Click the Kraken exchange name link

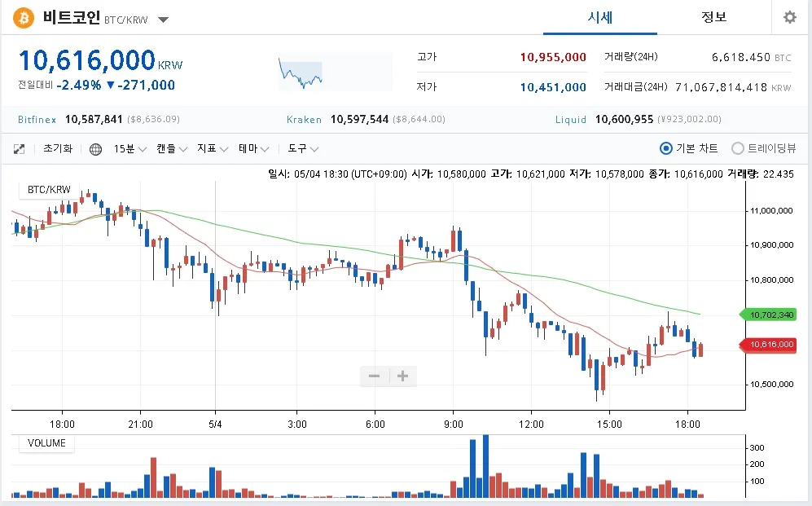point(304,120)
